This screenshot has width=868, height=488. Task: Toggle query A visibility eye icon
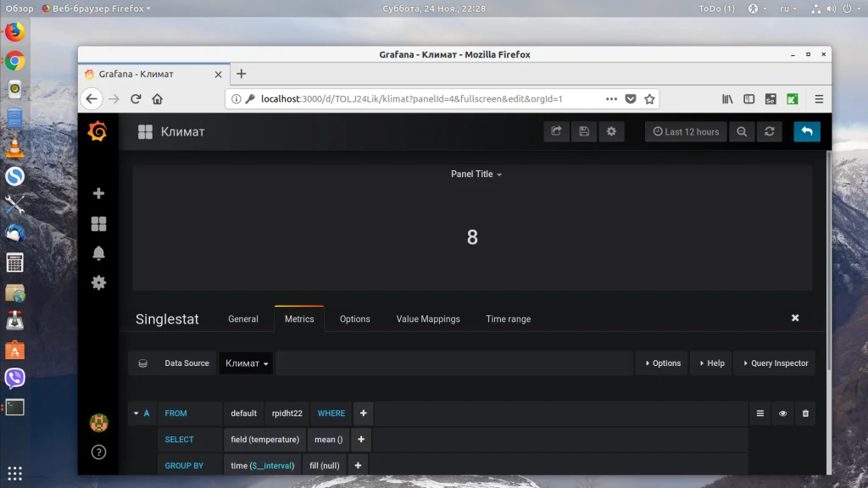point(782,413)
